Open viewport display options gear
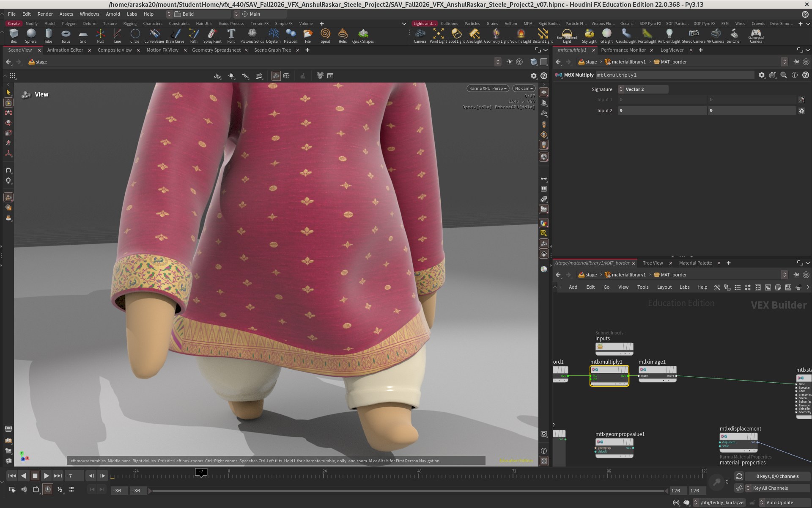Screen dimensions: 812x508 coord(534,76)
